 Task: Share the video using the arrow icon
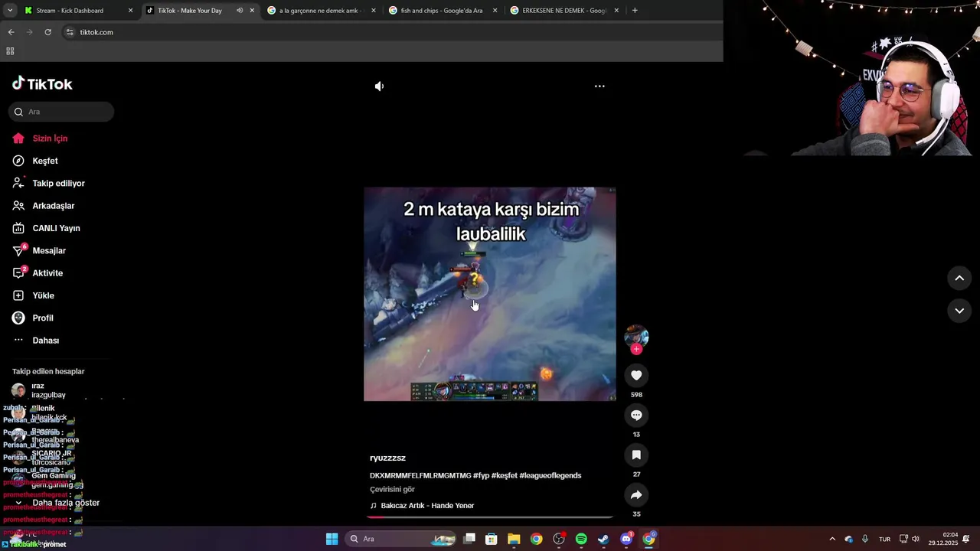click(636, 494)
